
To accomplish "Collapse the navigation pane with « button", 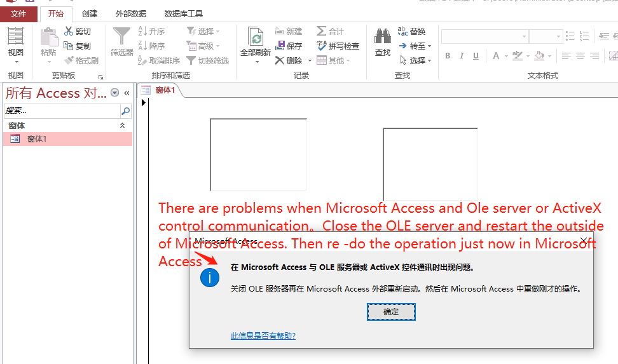I will click(x=127, y=93).
